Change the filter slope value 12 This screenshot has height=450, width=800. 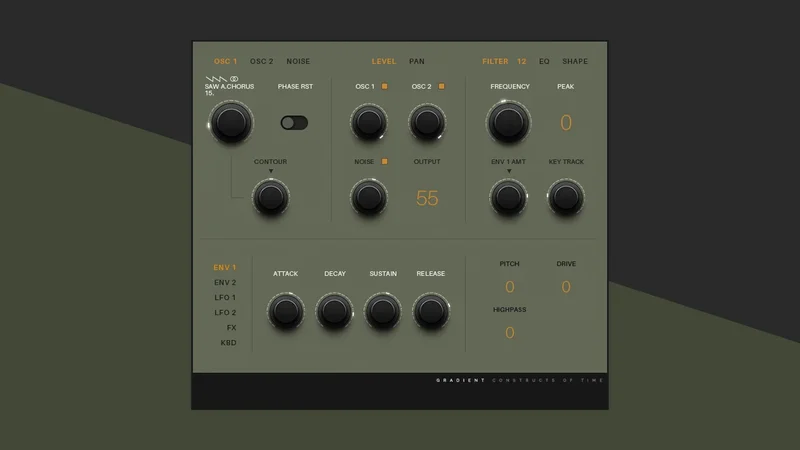tap(521, 61)
